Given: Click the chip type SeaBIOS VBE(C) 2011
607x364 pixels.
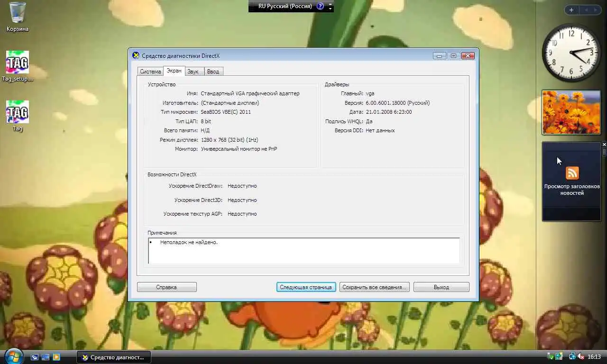Looking at the screenshot, I should pos(226,112).
